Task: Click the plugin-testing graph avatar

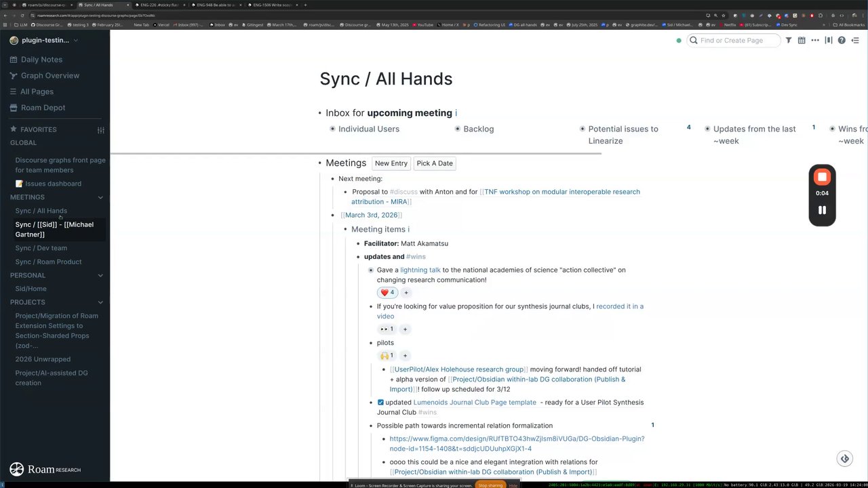Action: [14, 41]
